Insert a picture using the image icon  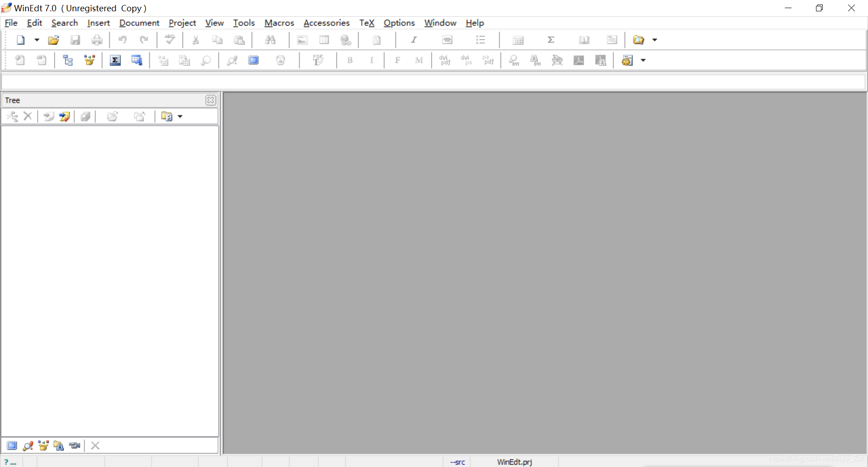pyautogui.click(x=302, y=40)
